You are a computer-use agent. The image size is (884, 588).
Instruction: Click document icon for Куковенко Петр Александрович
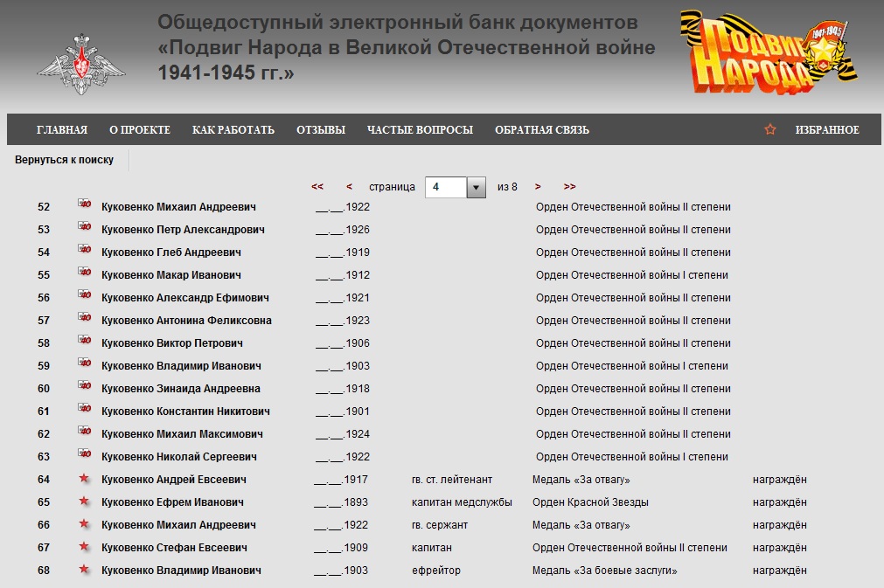[84, 229]
